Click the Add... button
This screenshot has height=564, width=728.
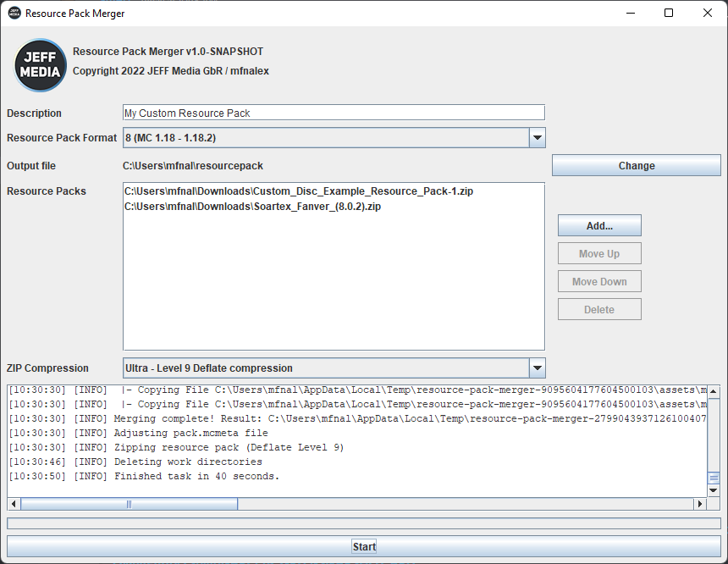[599, 225]
